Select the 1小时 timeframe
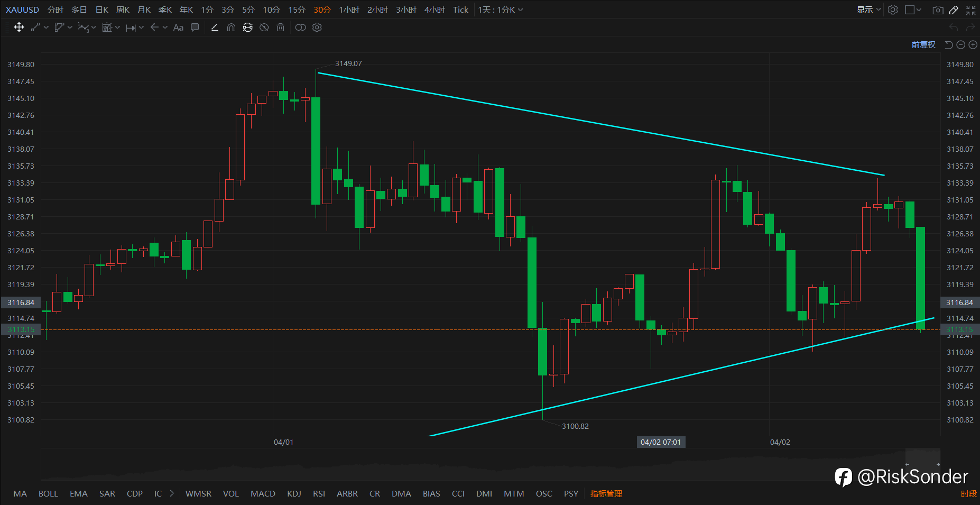The height and width of the screenshot is (505, 980). (349, 10)
